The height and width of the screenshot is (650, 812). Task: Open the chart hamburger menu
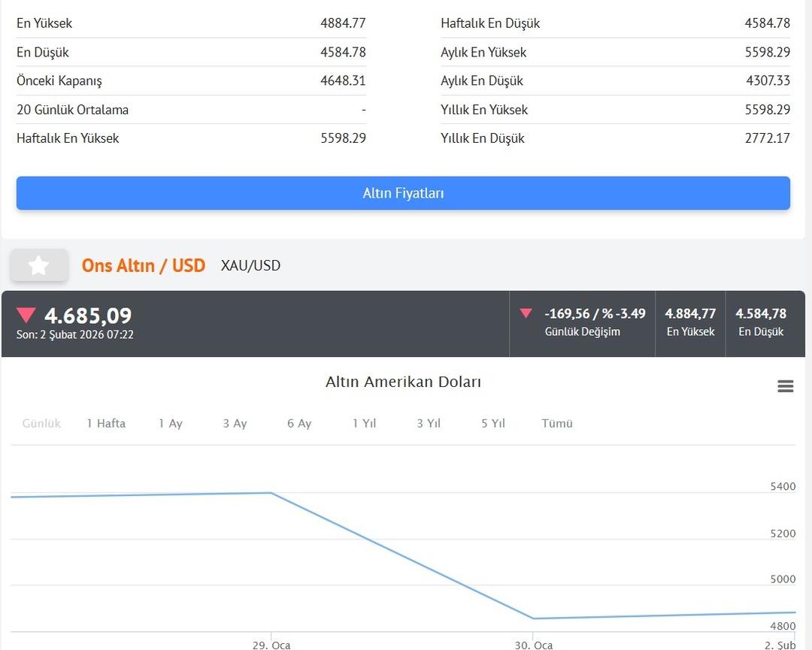(x=785, y=386)
